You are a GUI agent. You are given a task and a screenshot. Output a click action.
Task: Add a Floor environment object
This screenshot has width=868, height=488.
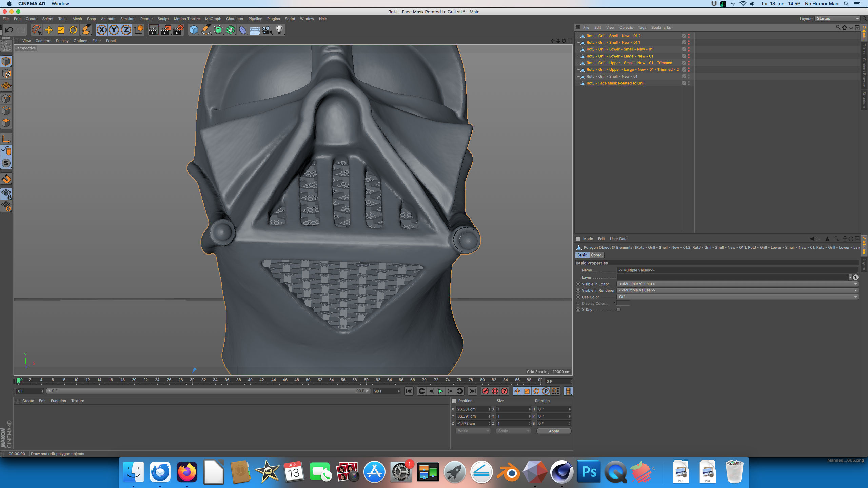click(x=255, y=30)
